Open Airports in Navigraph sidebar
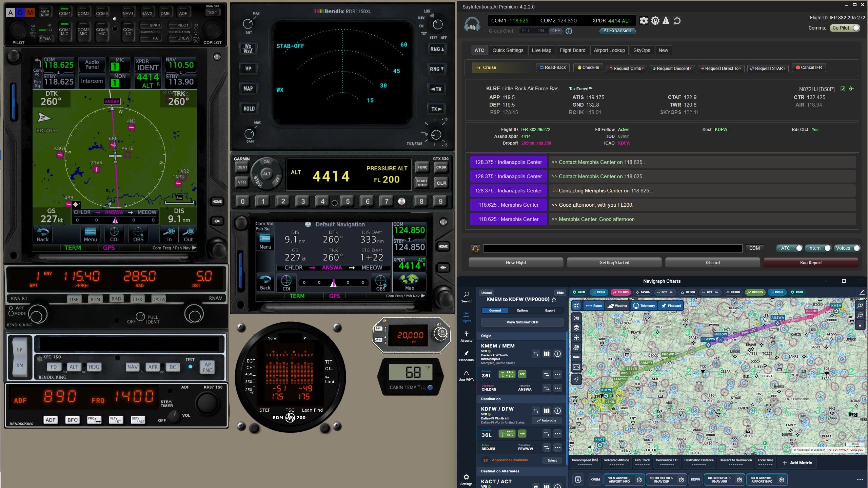This screenshot has width=868, height=488. pyautogui.click(x=466, y=336)
